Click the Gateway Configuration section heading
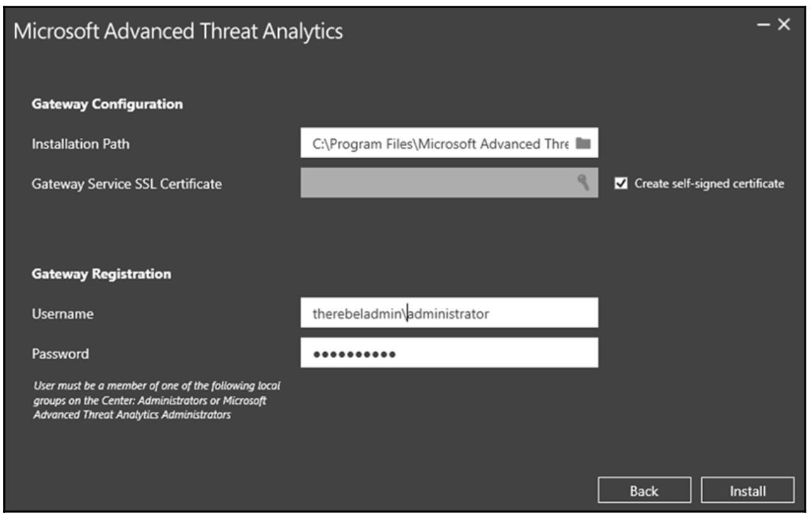The width and height of the screenshot is (812, 516). 107,104
